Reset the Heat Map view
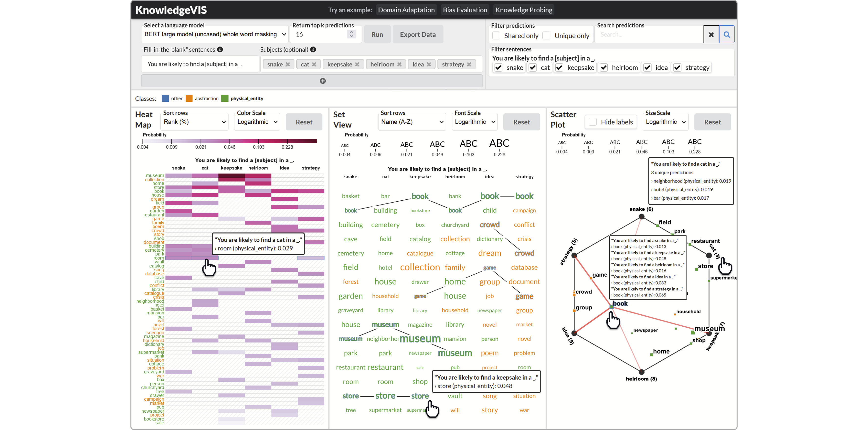Screen dimensions: 868x430 coord(304,122)
